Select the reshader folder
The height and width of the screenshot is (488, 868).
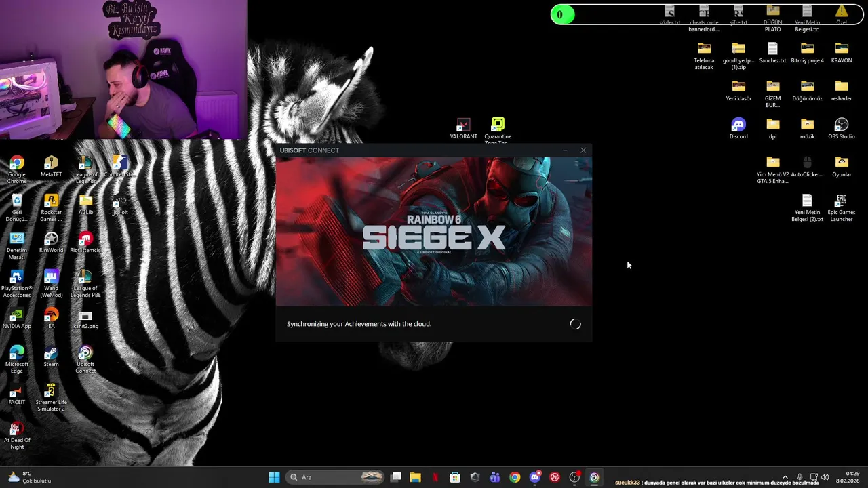coord(842,90)
